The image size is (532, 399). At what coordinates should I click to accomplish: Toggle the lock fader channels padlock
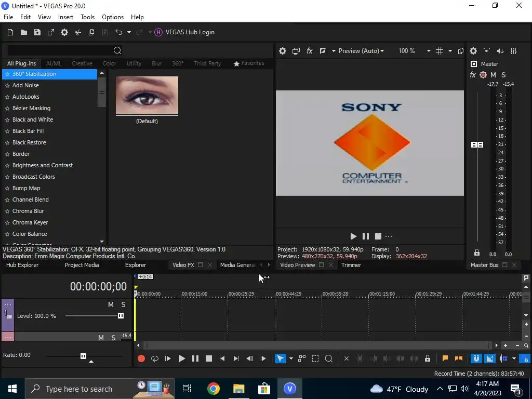pyautogui.click(x=477, y=252)
